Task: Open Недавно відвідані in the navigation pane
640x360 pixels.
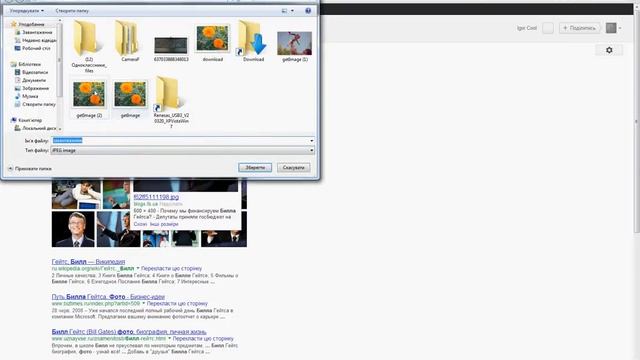Action: click(x=36, y=40)
